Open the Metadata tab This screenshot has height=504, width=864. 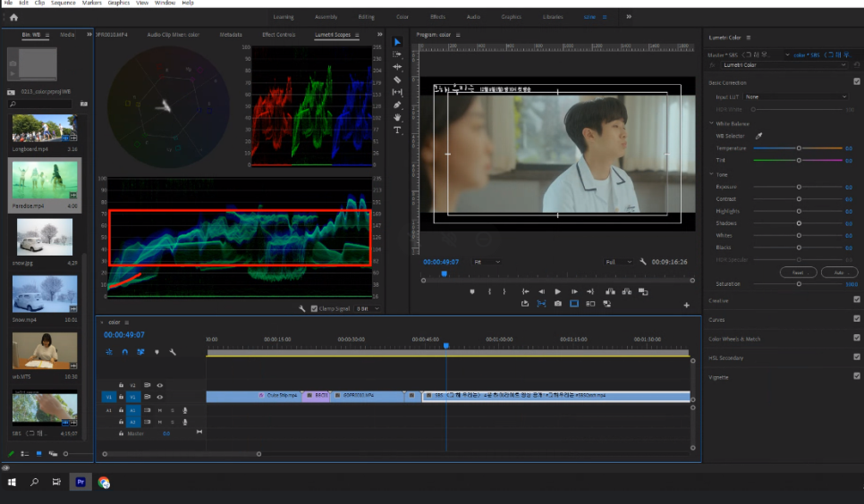(x=231, y=35)
